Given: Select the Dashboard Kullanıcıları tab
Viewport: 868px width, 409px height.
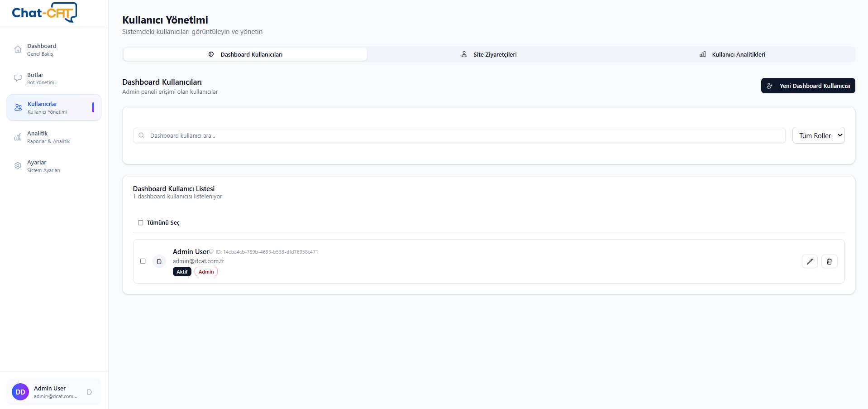Looking at the screenshot, I should pos(245,54).
